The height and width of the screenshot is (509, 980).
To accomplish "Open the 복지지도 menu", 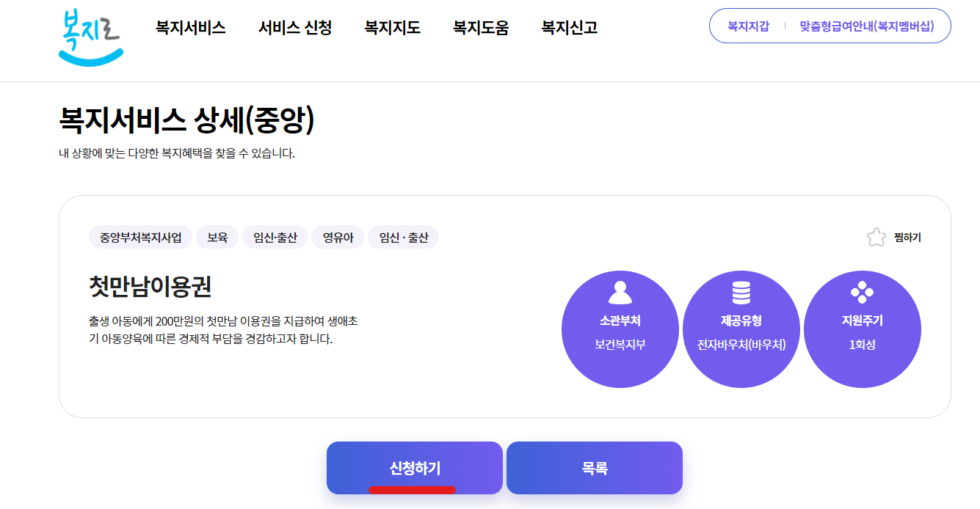I will [391, 27].
